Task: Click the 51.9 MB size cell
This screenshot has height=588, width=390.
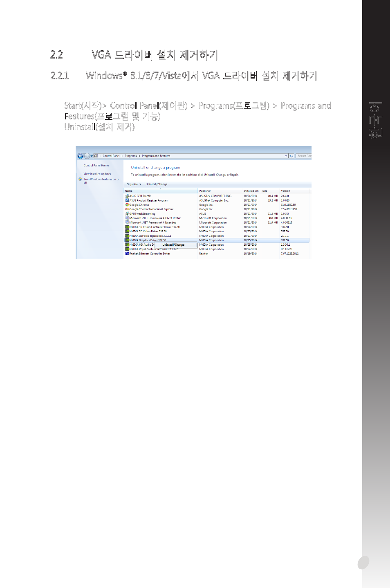Action: click(273, 222)
